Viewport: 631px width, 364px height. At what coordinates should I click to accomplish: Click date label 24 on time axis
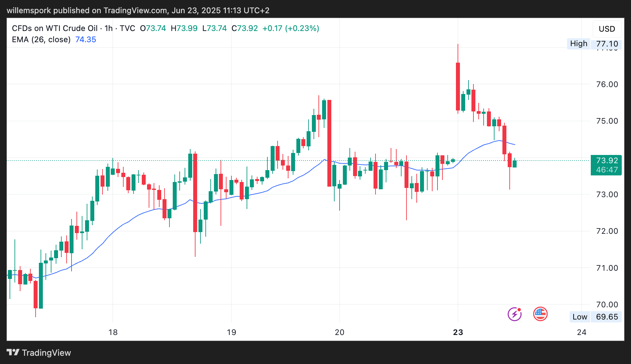point(582,332)
